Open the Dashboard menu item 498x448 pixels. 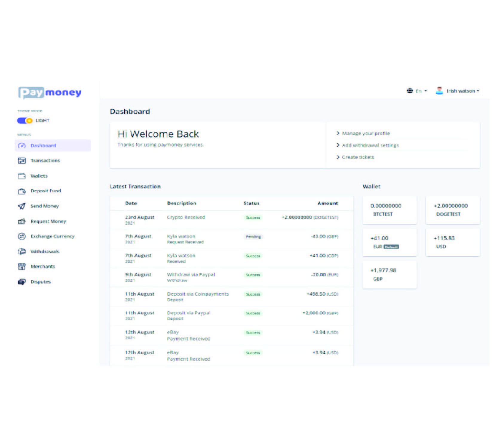click(53, 146)
